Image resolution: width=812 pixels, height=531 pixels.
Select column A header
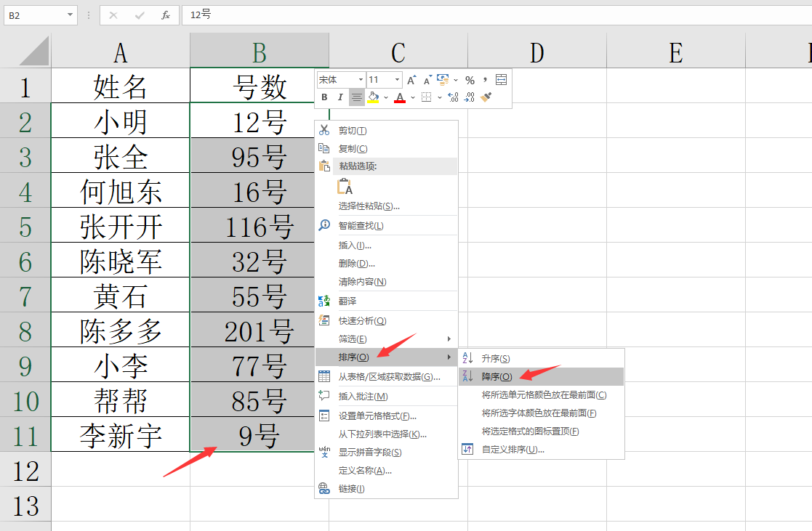(x=121, y=52)
